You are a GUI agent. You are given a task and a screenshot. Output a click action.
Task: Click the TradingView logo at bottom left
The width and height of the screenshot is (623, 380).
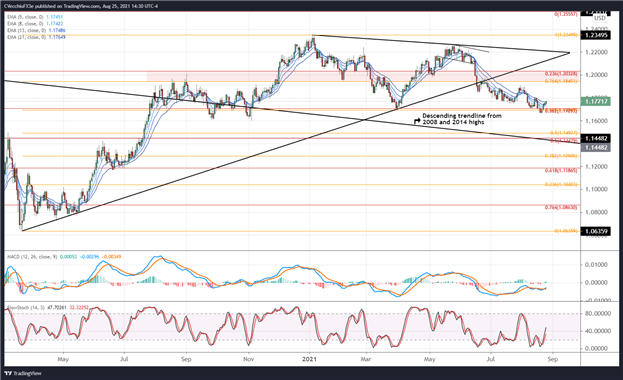pos(23,373)
